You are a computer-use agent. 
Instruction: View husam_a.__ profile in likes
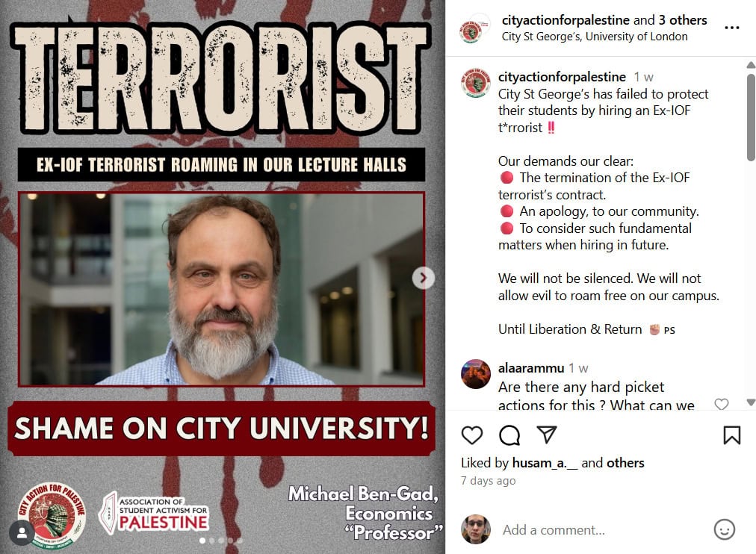[x=545, y=463]
